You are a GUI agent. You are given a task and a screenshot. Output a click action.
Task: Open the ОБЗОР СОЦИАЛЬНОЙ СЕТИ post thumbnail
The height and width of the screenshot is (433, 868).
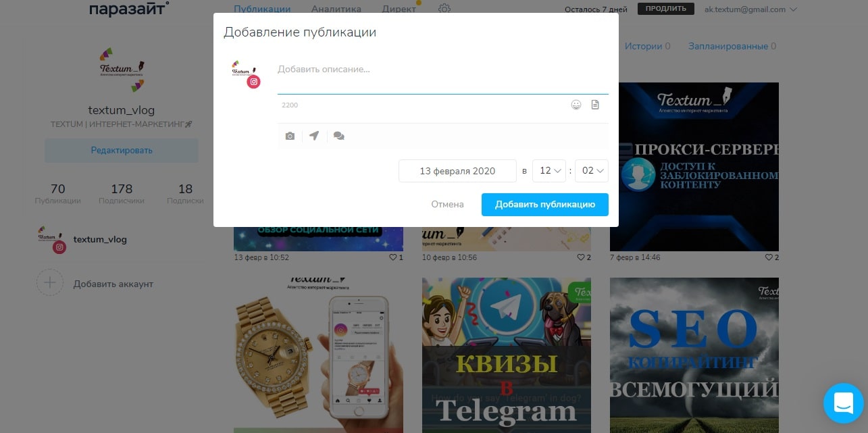pos(318,238)
